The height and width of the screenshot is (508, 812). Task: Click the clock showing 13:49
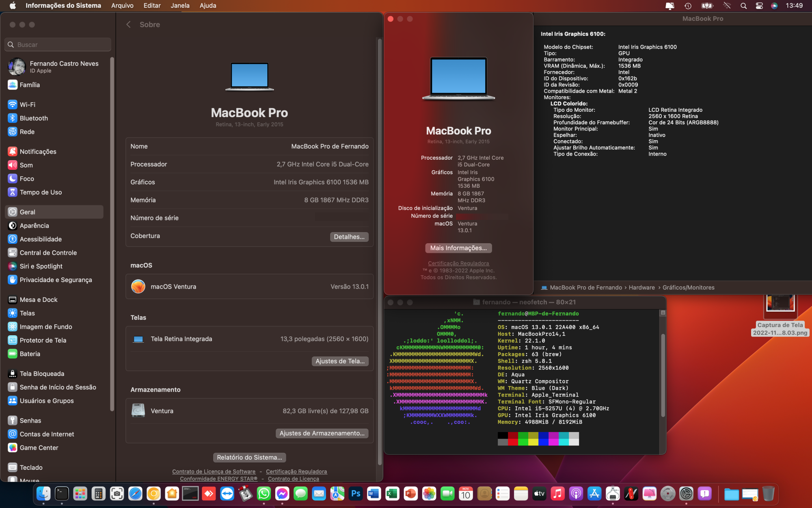[794, 6]
